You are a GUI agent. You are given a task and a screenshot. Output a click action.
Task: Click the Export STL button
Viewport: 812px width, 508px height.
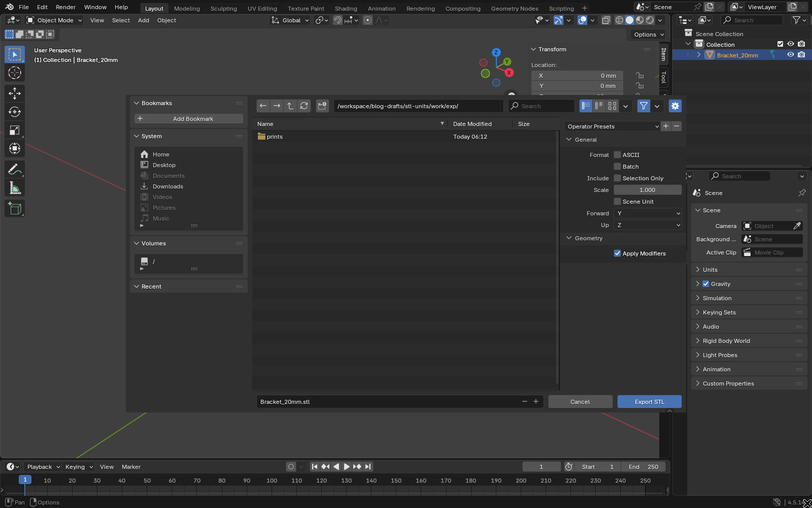click(x=649, y=402)
